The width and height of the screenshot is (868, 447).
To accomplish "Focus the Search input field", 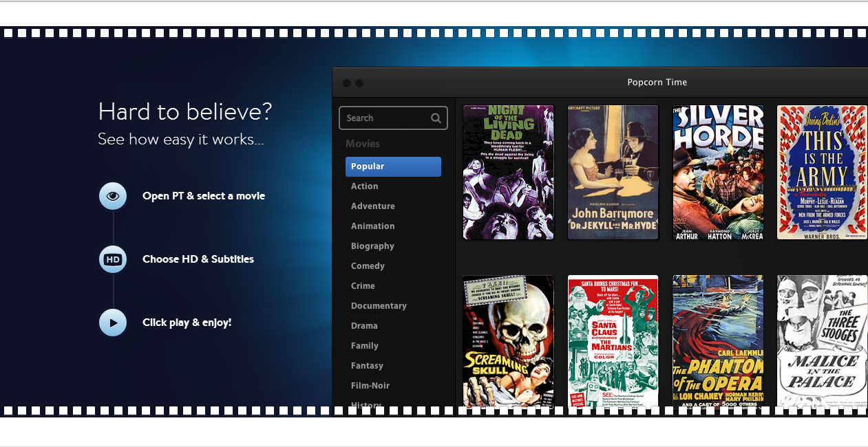I will point(393,118).
